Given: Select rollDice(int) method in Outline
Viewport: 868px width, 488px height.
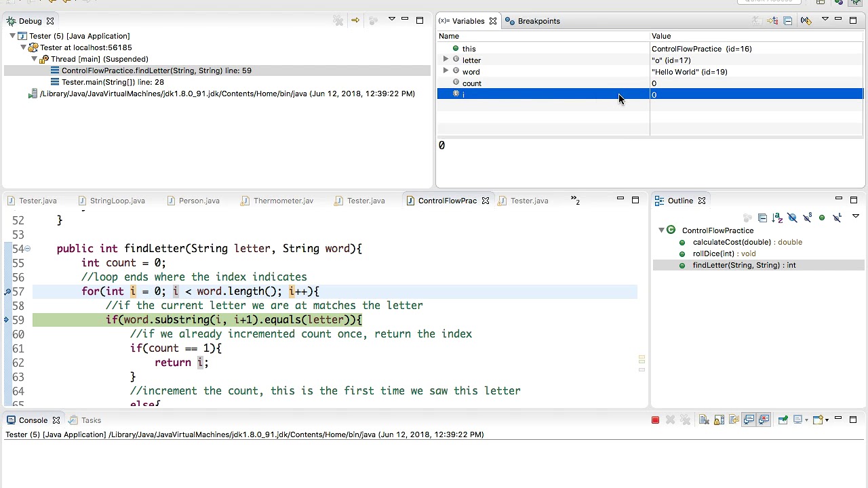Looking at the screenshot, I should point(724,253).
